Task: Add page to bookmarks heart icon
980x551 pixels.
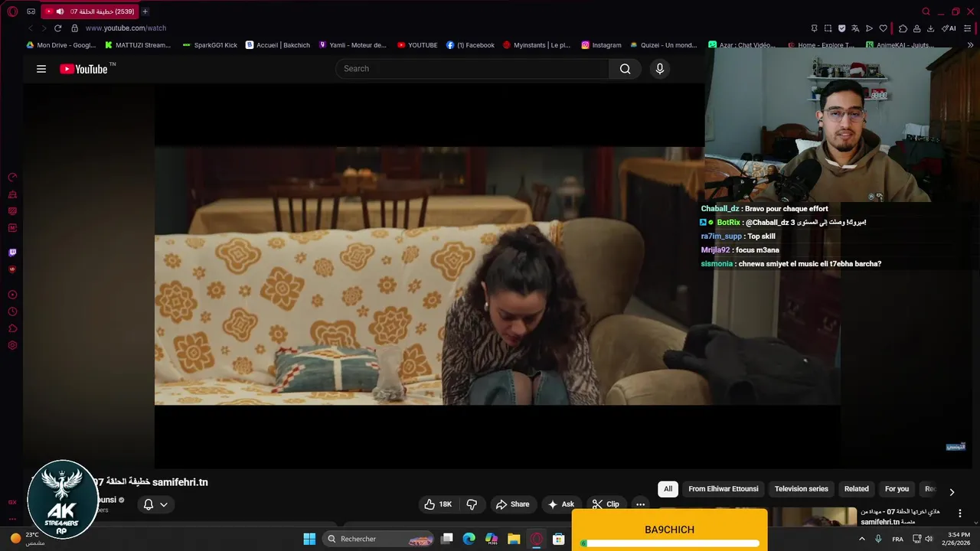Action: point(883,28)
